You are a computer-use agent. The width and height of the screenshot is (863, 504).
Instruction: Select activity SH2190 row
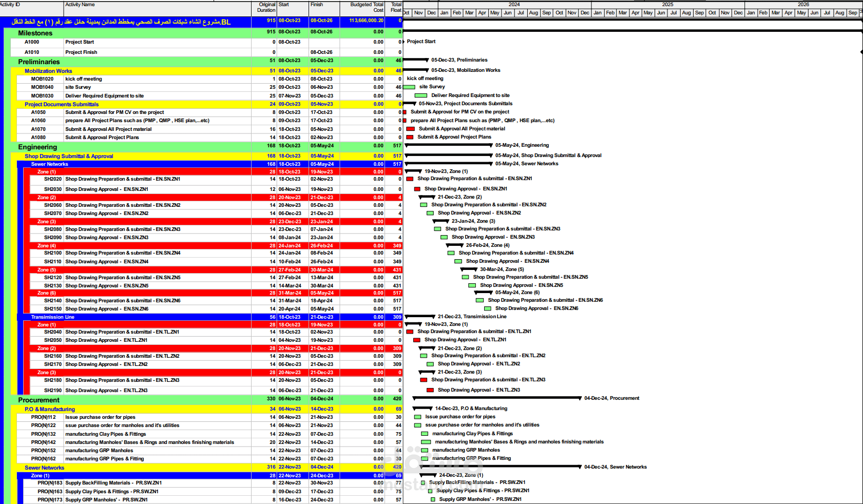pyautogui.click(x=216, y=391)
